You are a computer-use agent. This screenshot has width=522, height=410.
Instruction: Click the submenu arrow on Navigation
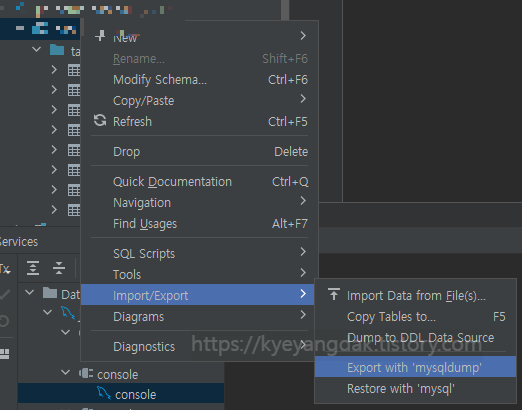click(303, 201)
